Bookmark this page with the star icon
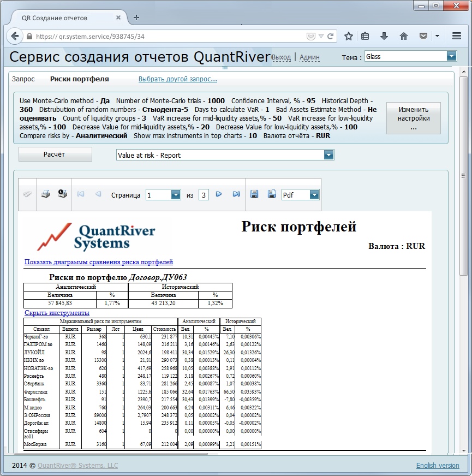Screen dimensions: 472x476 pos(349,37)
